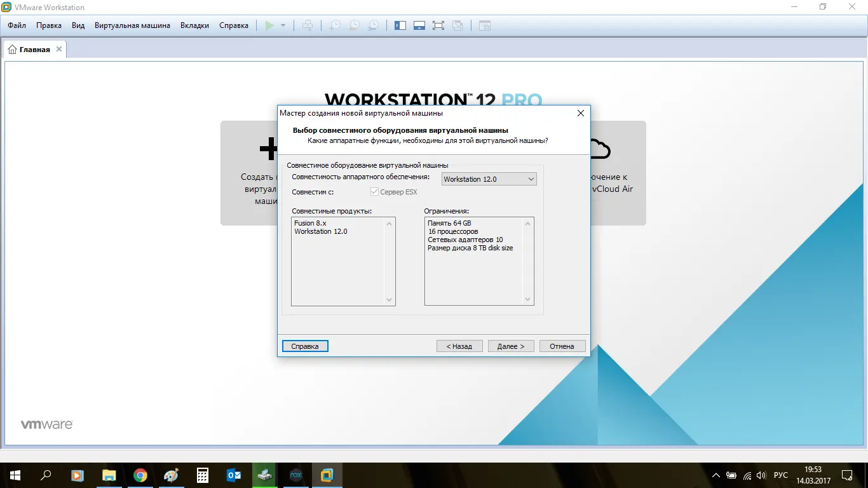868x488 pixels.
Task: Select Workstation 12.0 in compatible products list
Action: (x=321, y=231)
